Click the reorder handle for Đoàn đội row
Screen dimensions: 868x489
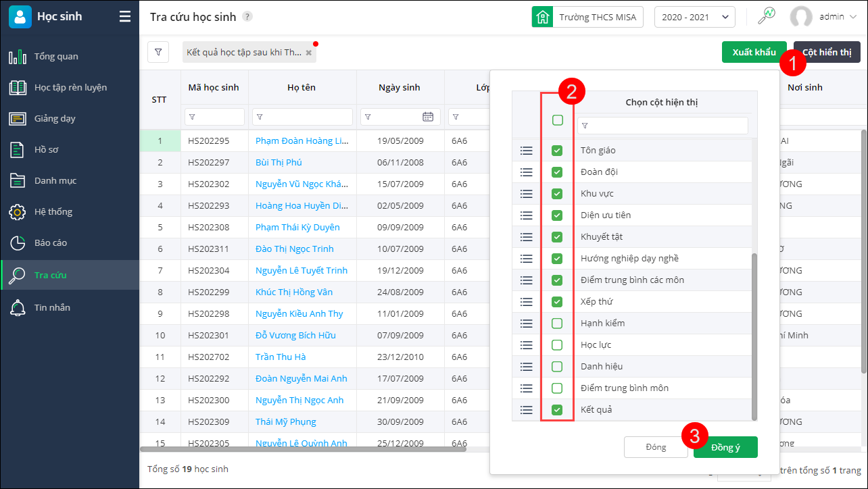pos(527,172)
